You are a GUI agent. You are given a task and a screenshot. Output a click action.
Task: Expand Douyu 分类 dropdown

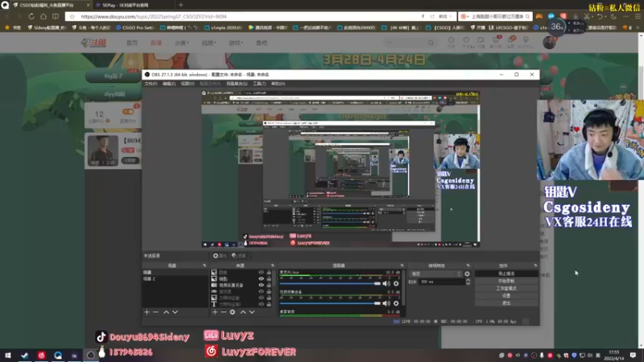pyautogui.click(x=182, y=43)
